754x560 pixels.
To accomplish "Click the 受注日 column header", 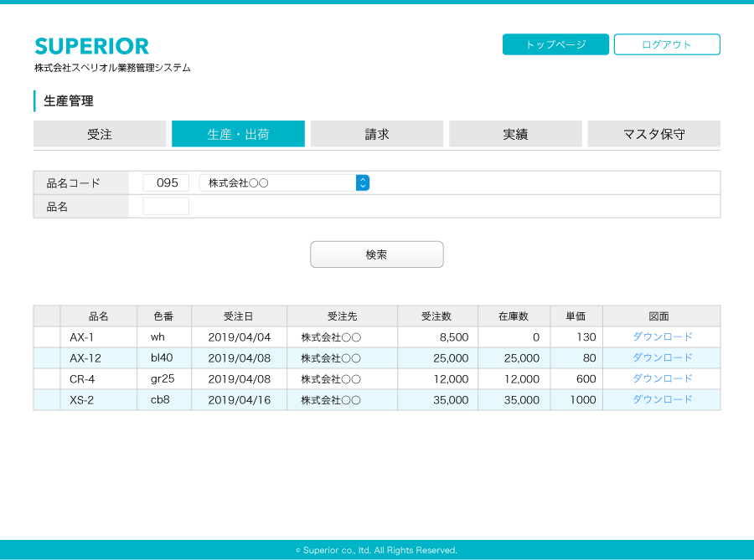I will [x=239, y=316].
